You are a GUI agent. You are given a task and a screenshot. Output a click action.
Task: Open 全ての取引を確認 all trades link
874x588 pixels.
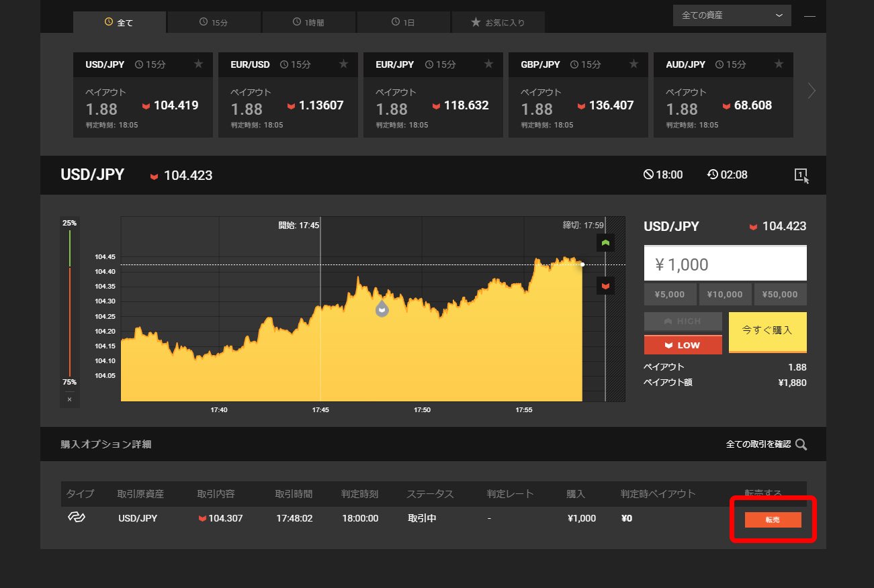click(x=758, y=444)
